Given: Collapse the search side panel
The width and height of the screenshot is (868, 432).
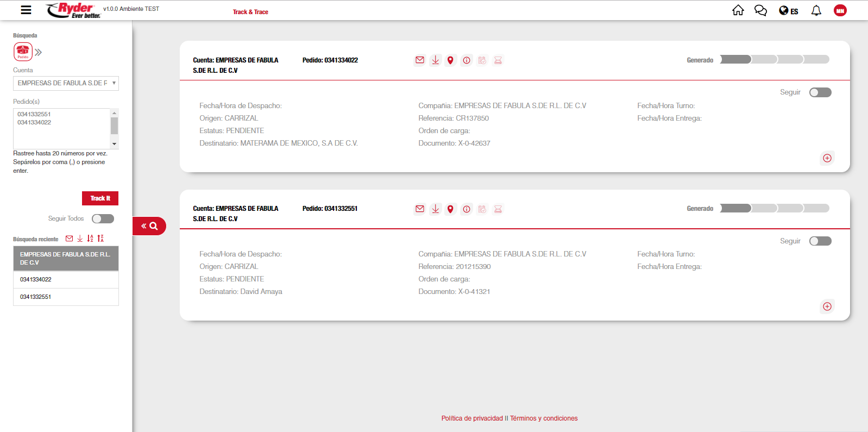Looking at the screenshot, I should [x=149, y=226].
